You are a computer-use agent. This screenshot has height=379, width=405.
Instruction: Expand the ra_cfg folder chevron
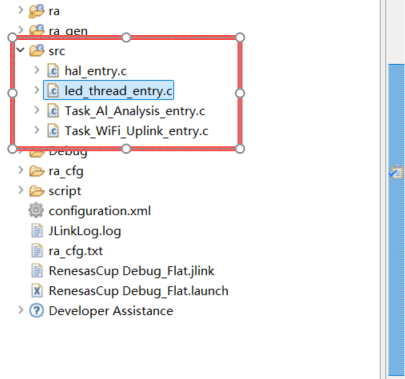click(x=21, y=170)
